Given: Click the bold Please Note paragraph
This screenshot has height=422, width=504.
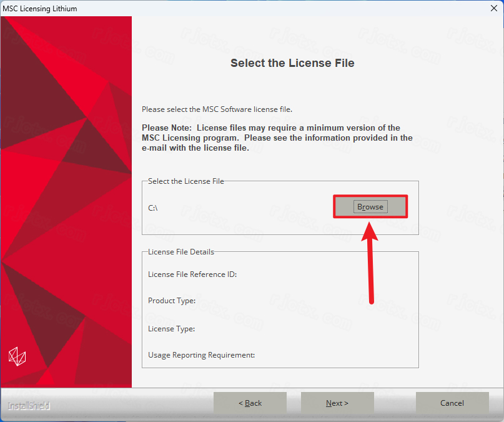Looking at the screenshot, I should (277, 138).
